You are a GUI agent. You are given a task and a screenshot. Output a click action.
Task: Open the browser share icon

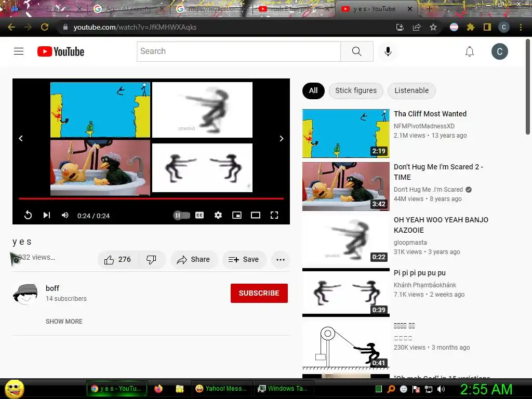point(417,27)
